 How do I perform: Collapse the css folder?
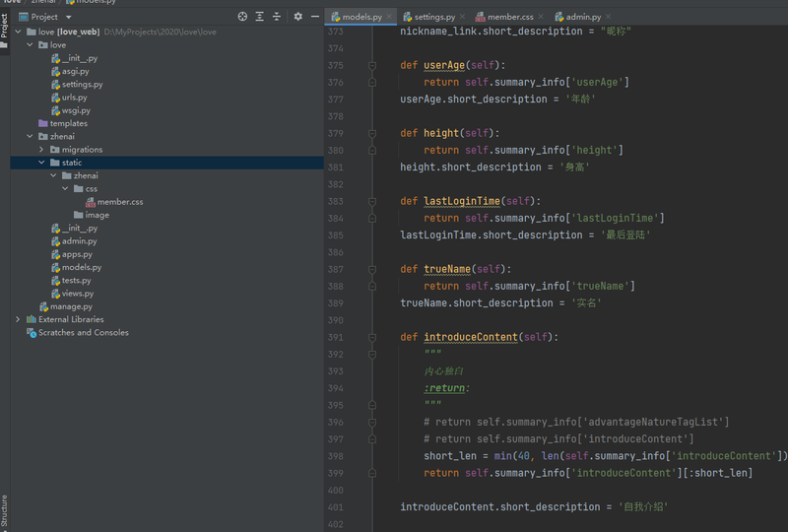click(x=65, y=188)
